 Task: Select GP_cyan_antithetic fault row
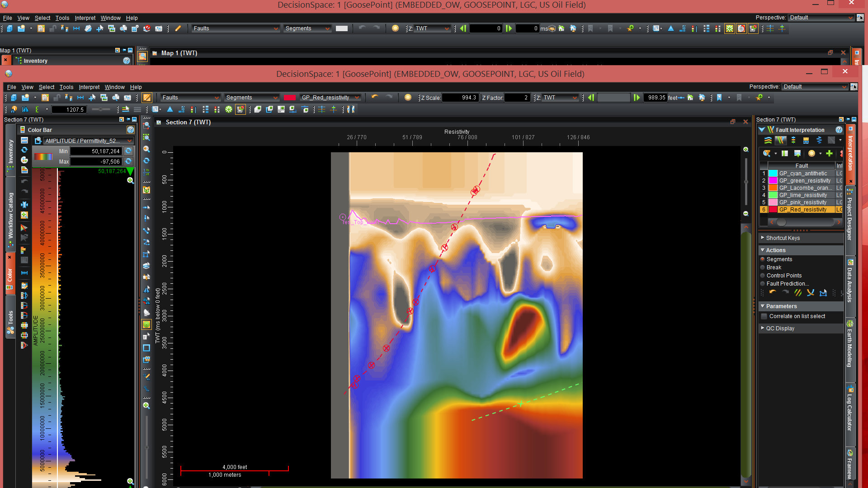point(801,174)
